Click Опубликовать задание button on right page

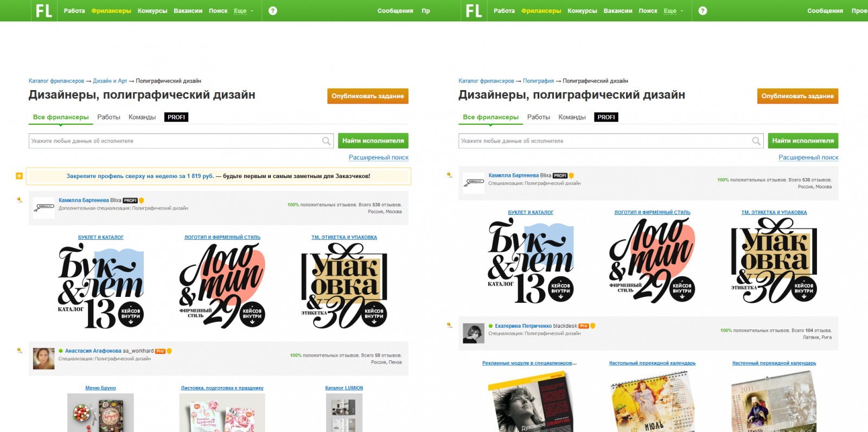(797, 96)
